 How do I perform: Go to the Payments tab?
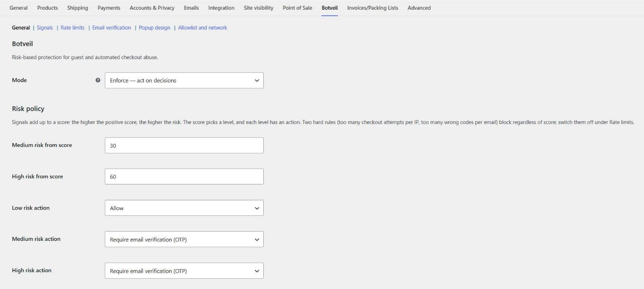(109, 8)
